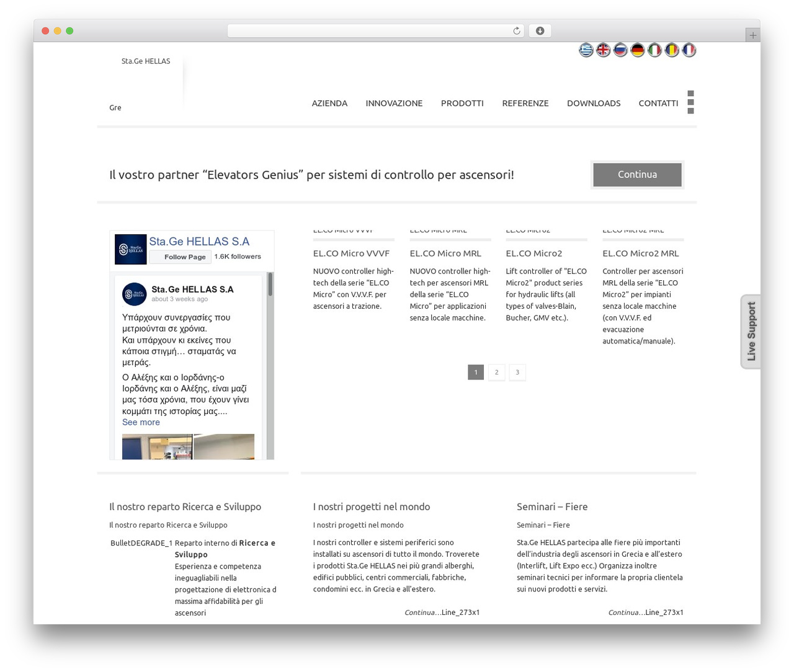Open the Sta.Ge HELLAS Facebook logo
794x672 pixels.
(131, 249)
